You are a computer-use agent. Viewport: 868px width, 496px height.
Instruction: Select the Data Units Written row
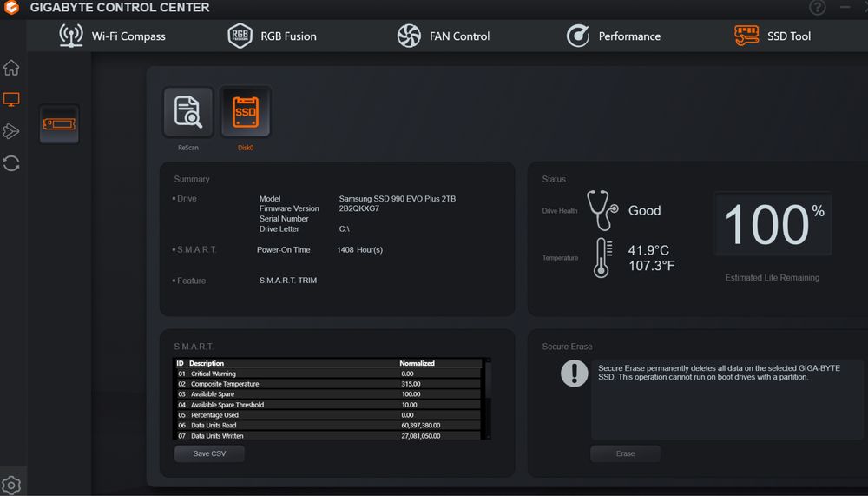coord(329,435)
